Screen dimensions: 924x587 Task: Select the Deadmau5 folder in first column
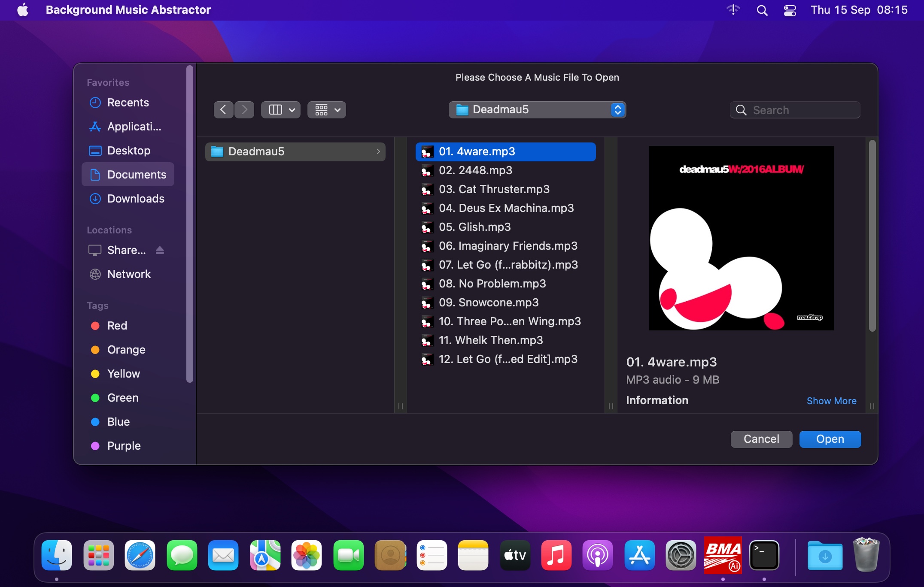[295, 151]
